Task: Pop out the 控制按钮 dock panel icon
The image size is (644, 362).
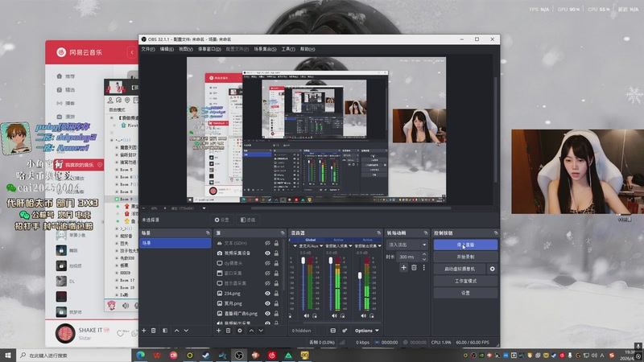Action: [496, 232]
